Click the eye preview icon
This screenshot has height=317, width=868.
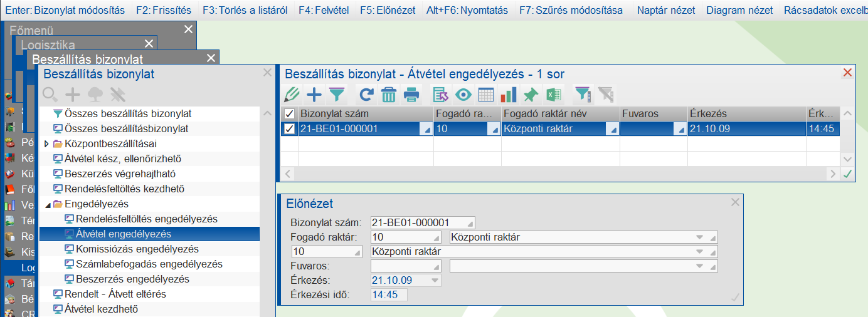point(463,95)
